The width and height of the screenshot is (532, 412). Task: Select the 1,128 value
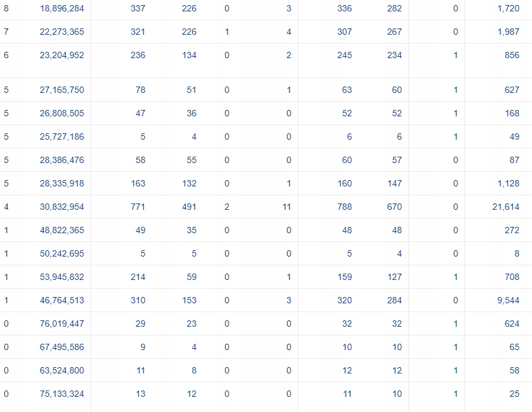coord(508,183)
